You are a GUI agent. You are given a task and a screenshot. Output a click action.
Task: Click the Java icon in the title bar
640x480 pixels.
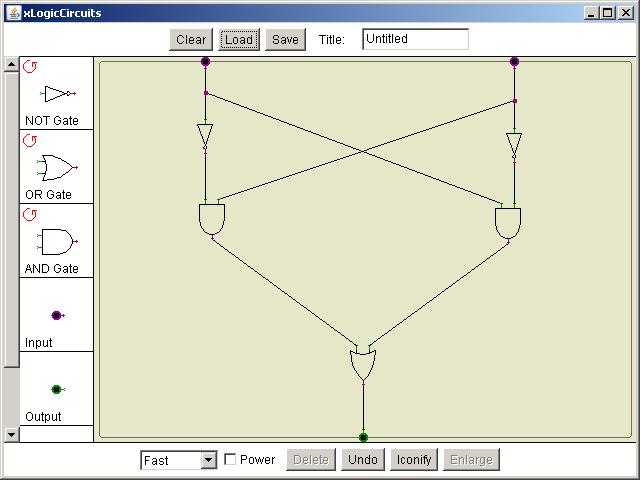click(x=13, y=13)
